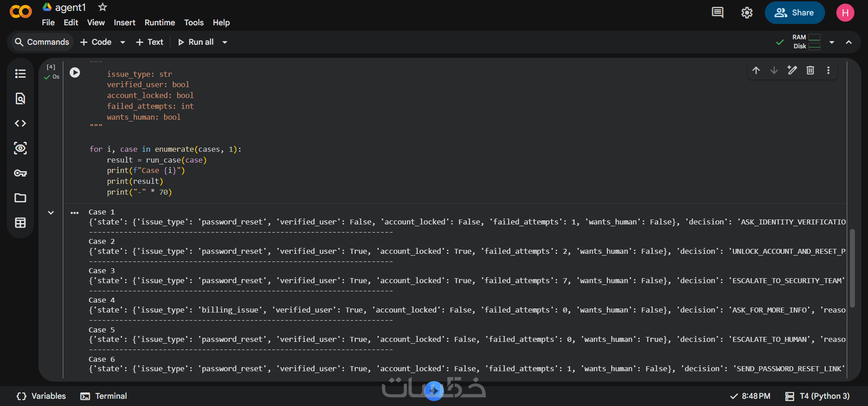Open the Code button dropdown arrow
Screen dimensions: 868x406
coord(123,42)
